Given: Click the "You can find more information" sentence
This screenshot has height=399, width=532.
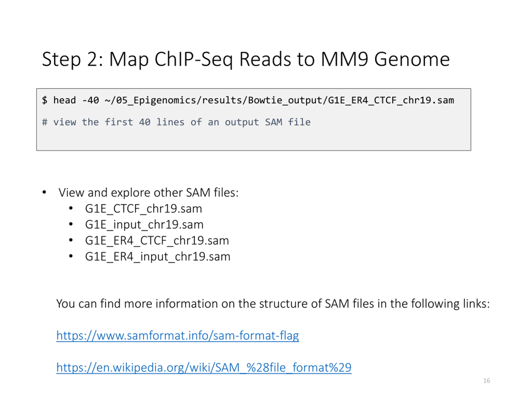Looking at the screenshot, I should pos(273,304).
